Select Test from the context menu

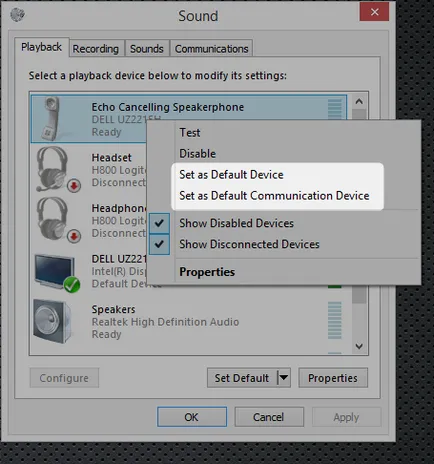pyautogui.click(x=190, y=133)
